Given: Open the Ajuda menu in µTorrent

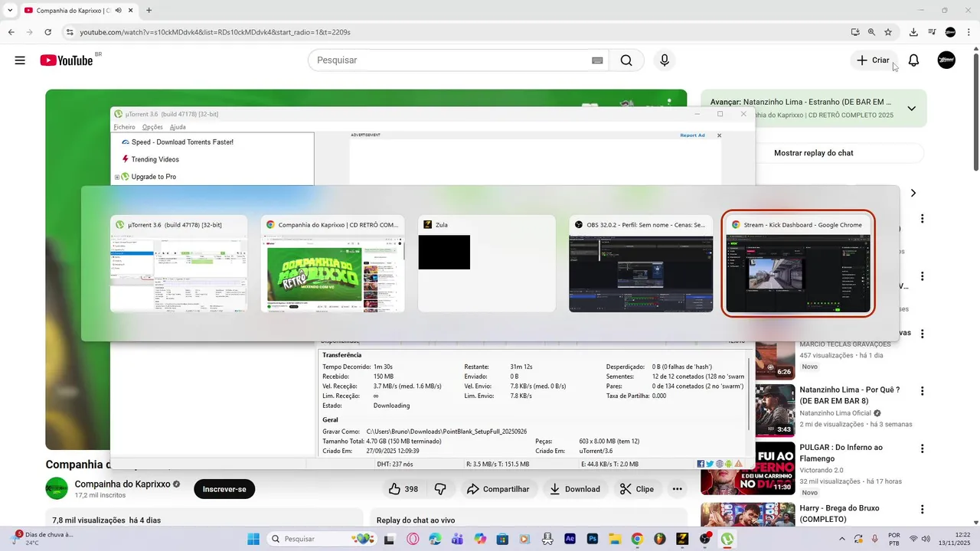Looking at the screenshot, I should [x=178, y=127].
